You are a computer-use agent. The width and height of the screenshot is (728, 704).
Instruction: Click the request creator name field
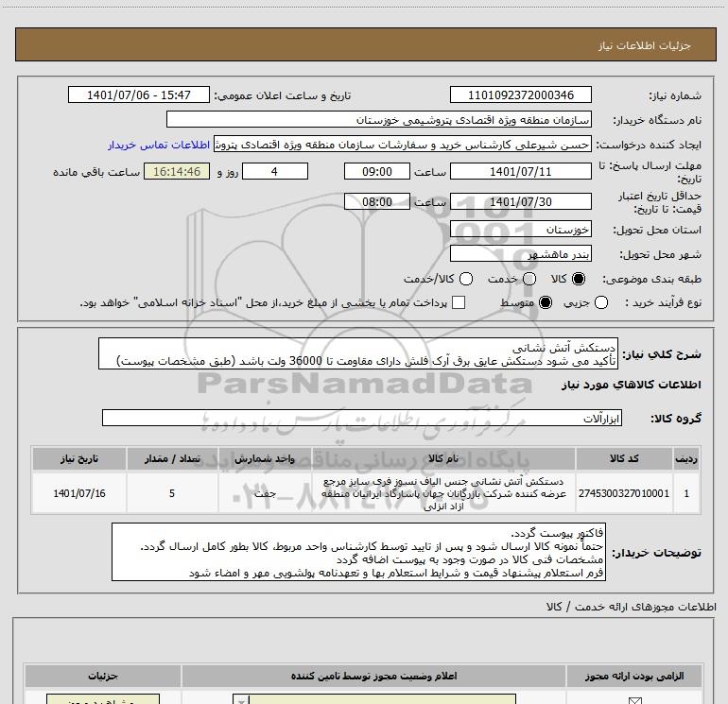click(403, 145)
